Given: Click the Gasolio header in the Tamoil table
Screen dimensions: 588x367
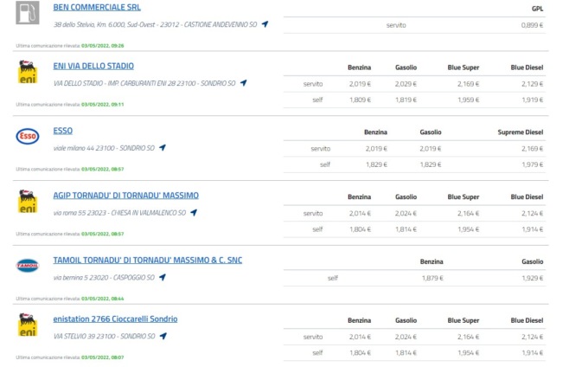Looking at the screenshot, I should pos(532,261).
